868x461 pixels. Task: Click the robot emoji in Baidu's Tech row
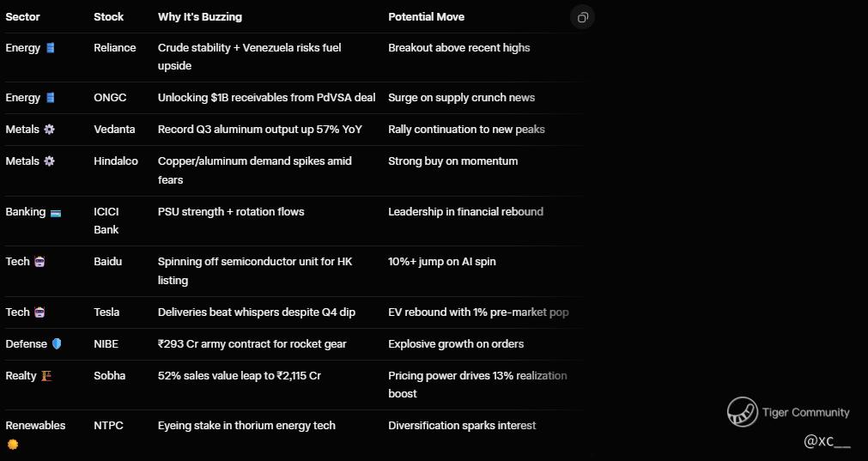pos(39,262)
